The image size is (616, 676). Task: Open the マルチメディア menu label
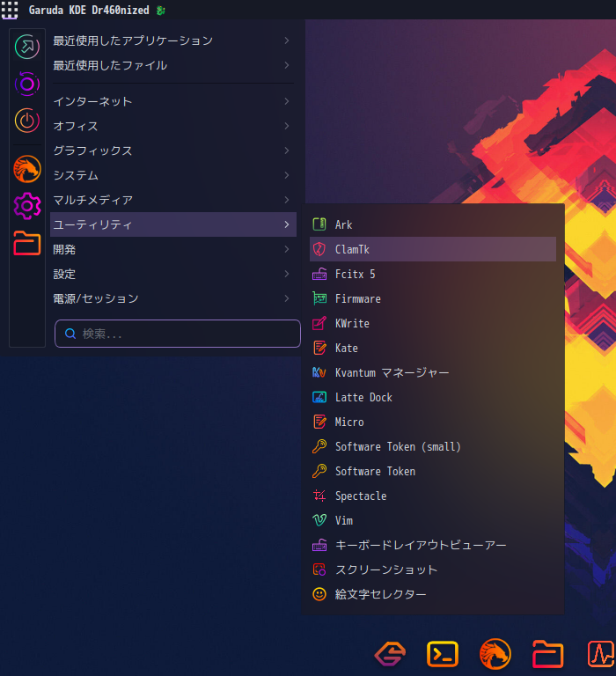pyautogui.click(x=92, y=200)
